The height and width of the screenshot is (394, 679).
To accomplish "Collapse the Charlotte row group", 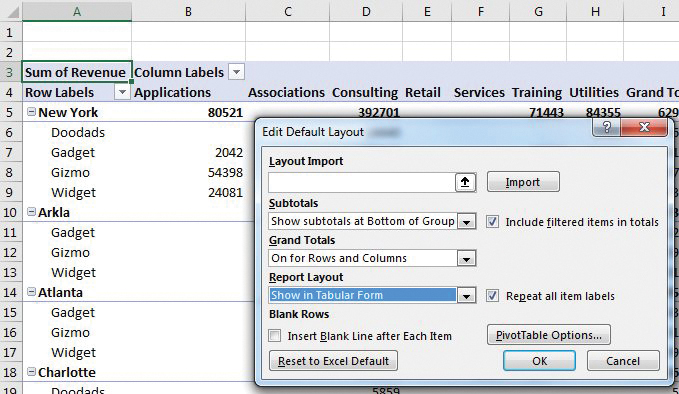I will coord(31,371).
